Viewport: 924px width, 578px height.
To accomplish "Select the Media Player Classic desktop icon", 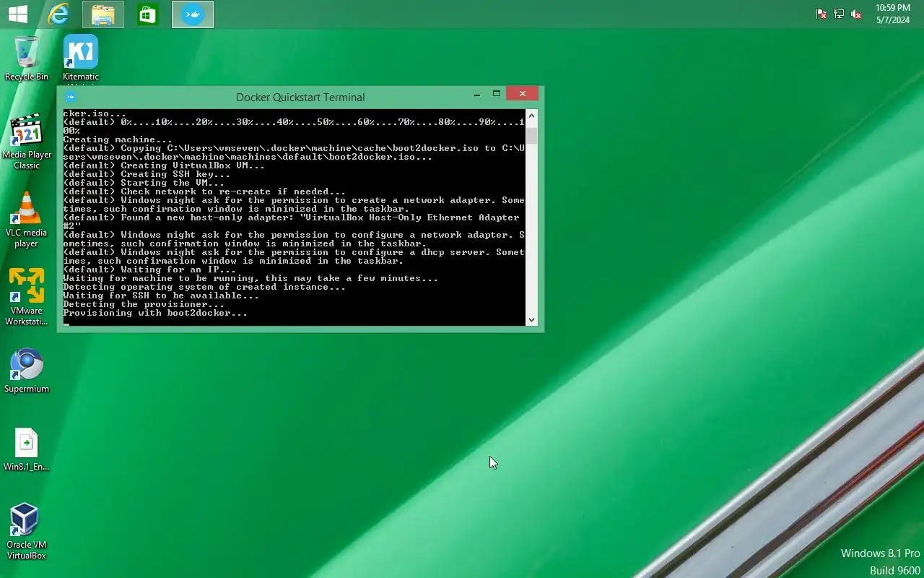I will tap(27, 142).
